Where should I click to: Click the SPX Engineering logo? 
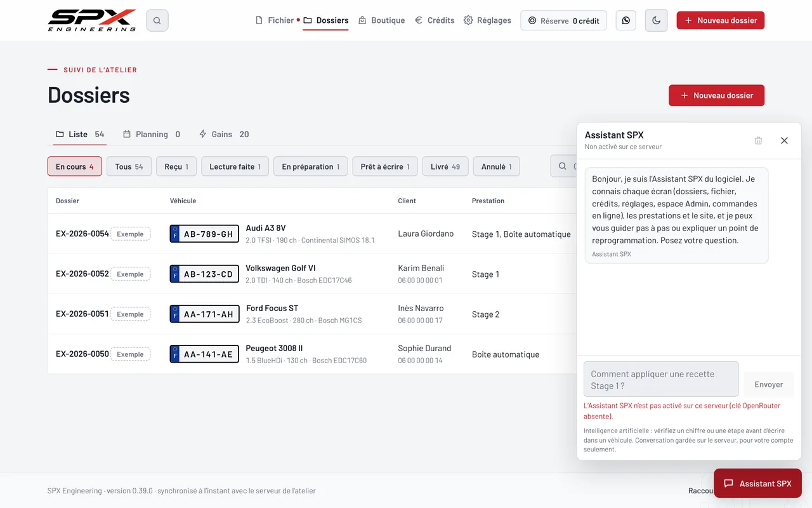pos(92,20)
